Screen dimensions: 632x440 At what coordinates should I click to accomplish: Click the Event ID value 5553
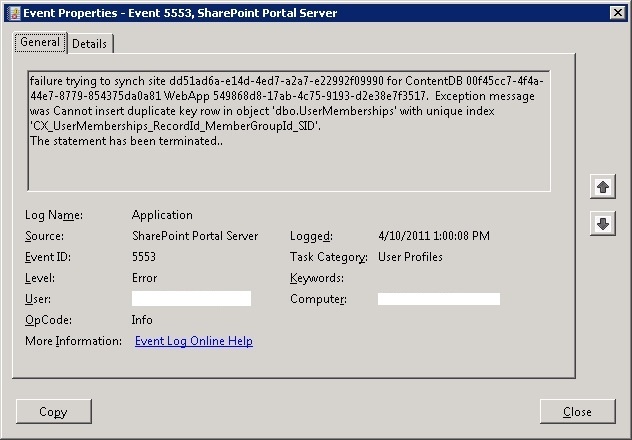[x=144, y=257]
